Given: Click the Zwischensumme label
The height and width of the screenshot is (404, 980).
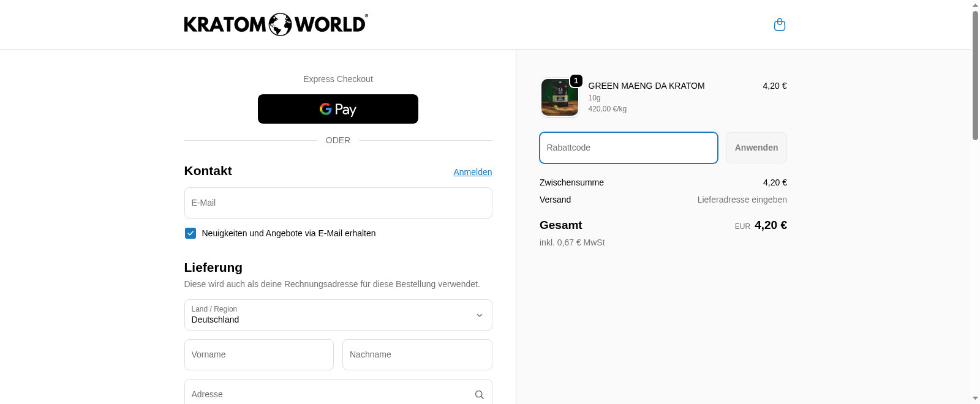Looking at the screenshot, I should coord(571,182).
